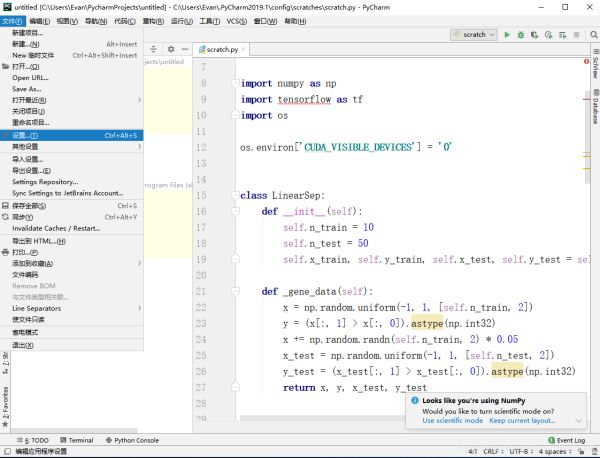Viewport: 600px width, 458px height.
Task: Hide the project panel with minus icon
Action: 184,48
